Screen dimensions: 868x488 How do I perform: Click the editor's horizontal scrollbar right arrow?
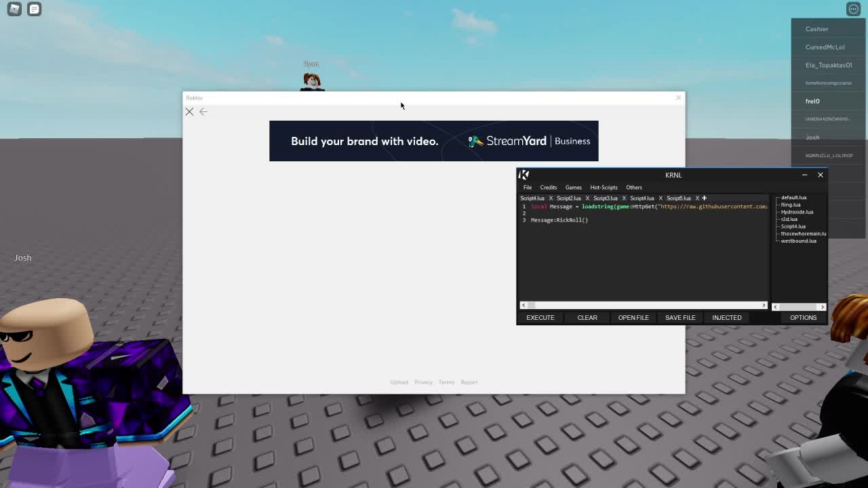(764, 306)
